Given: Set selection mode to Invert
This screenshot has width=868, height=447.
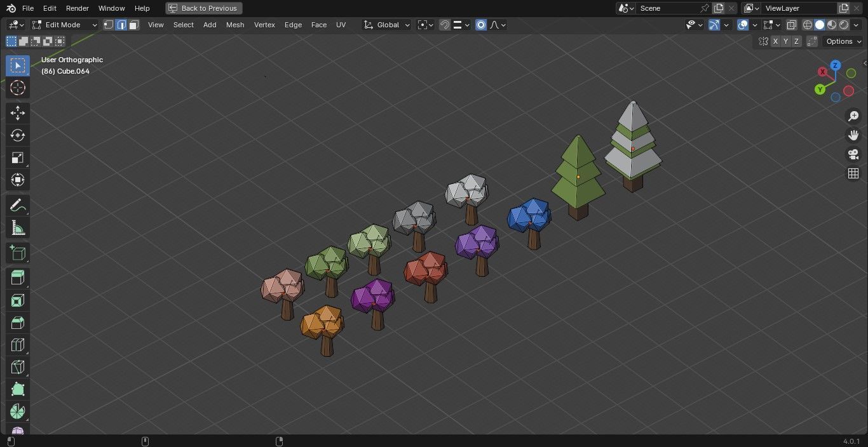Looking at the screenshot, I should [x=48, y=41].
